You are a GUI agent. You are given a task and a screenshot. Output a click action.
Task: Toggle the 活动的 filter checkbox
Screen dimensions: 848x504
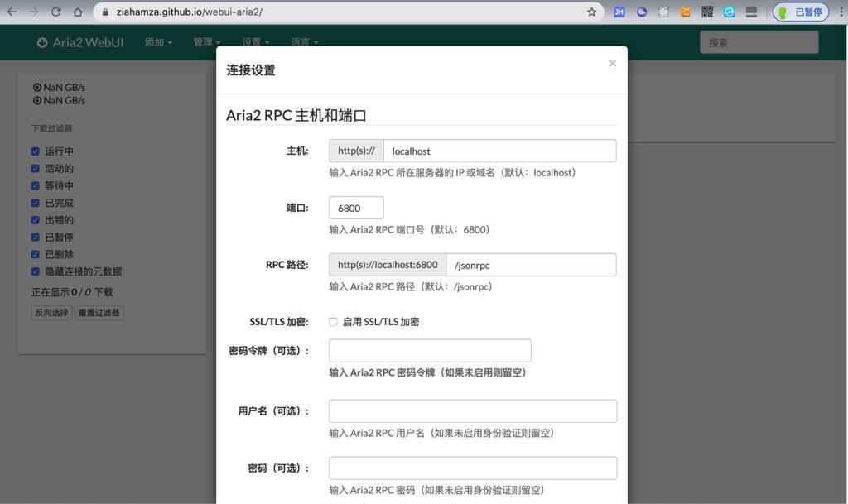coord(35,169)
